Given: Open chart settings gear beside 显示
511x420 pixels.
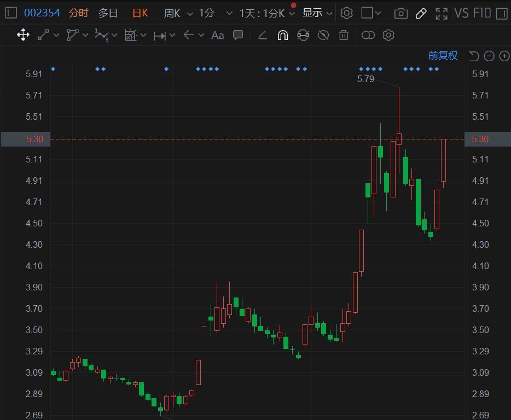Looking at the screenshot, I should coord(346,13).
